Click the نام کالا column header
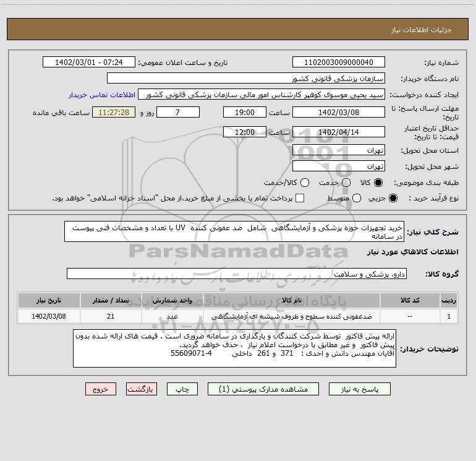This screenshot has height=461, width=476. 291,300
